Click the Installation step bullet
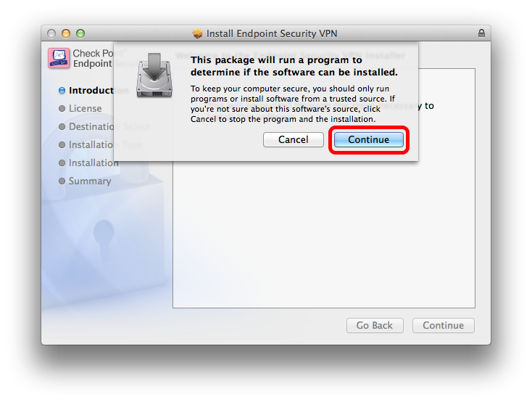Screen dimensions: 532x402 pos(62,163)
